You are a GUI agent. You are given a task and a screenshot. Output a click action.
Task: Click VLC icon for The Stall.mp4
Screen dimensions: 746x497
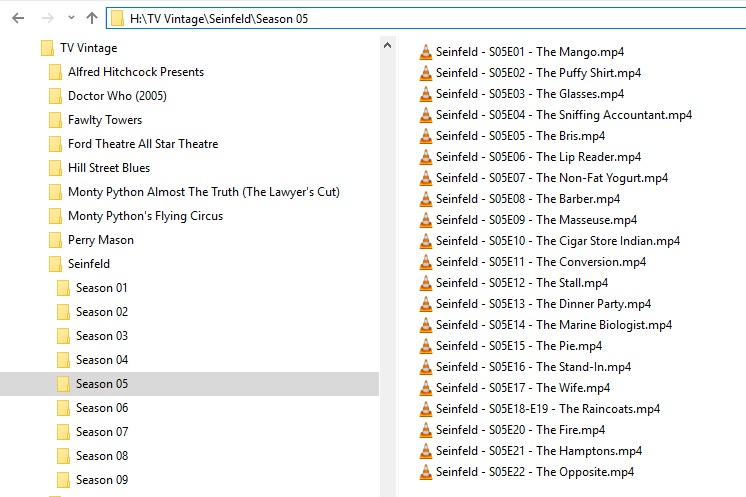426,283
